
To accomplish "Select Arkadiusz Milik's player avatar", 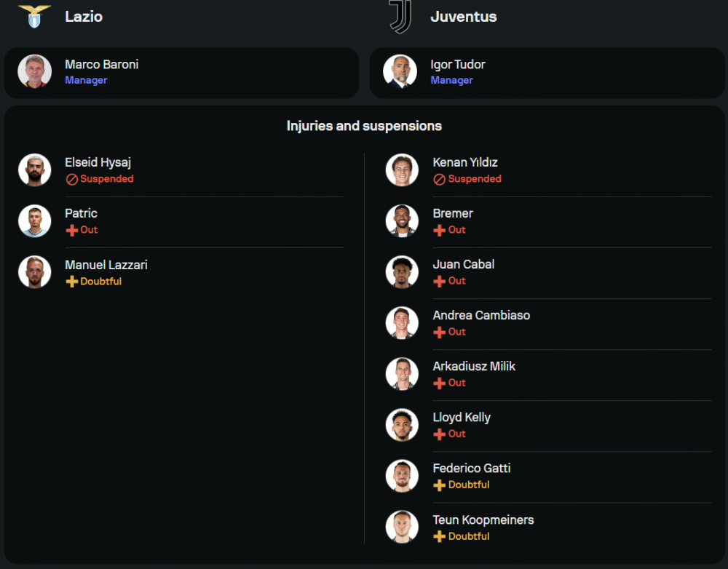I will (402, 373).
